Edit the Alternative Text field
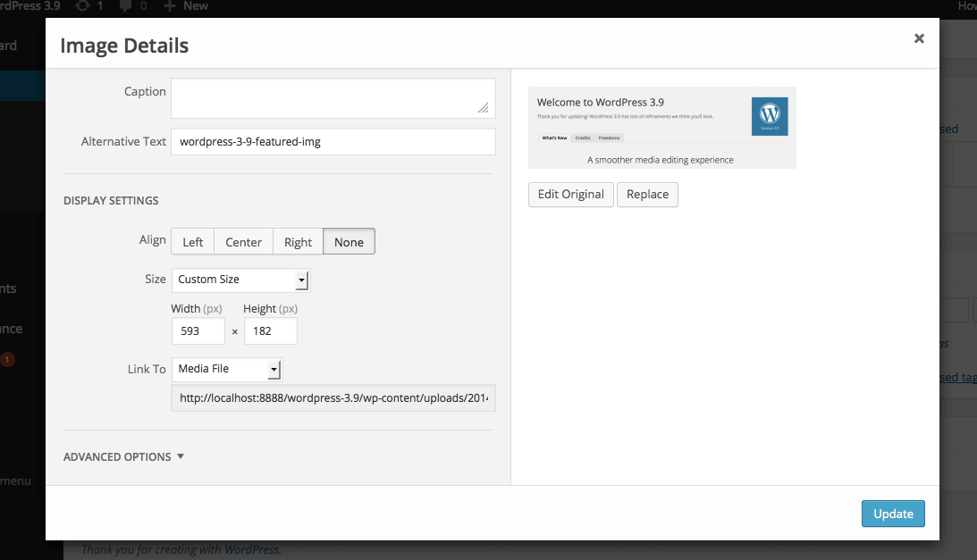This screenshot has height=560, width=977. coord(333,141)
